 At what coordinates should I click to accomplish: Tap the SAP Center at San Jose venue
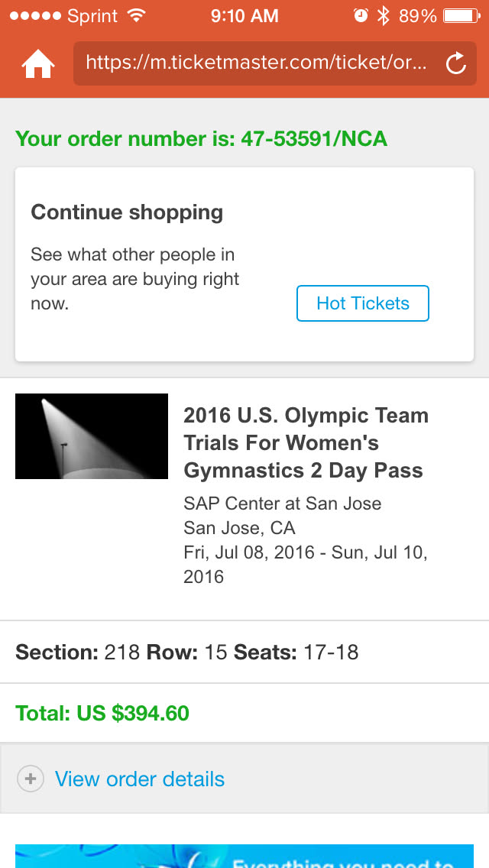pyautogui.click(x=282, y=504)
